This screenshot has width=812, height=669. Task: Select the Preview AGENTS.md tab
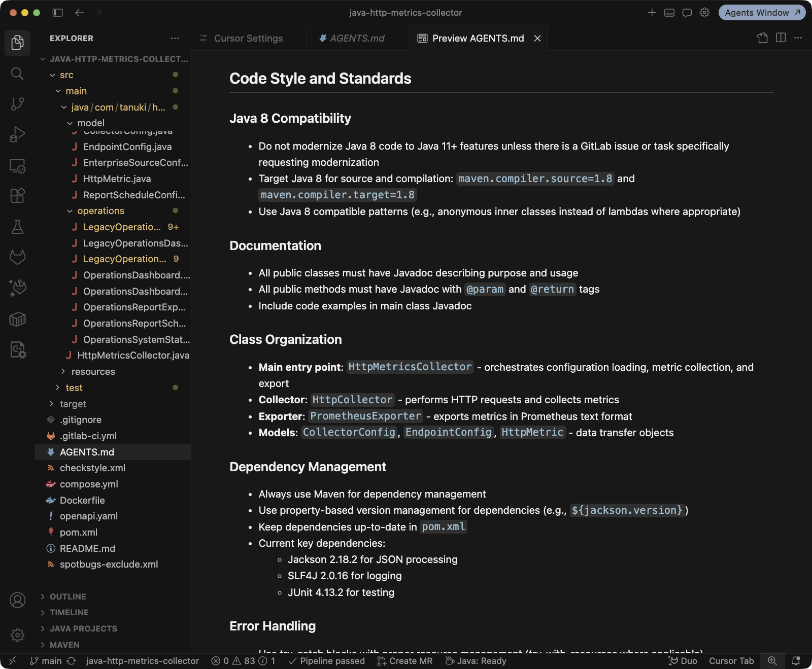478,38
